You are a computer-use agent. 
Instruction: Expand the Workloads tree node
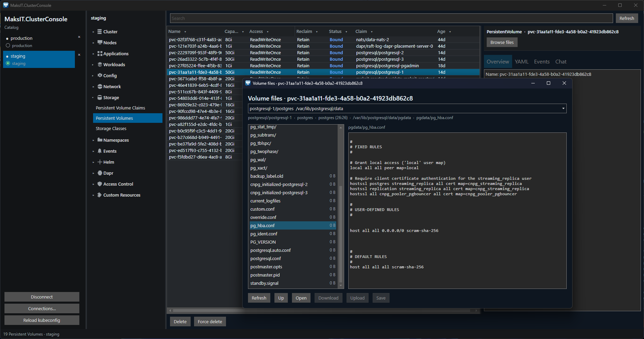[93, 65]
